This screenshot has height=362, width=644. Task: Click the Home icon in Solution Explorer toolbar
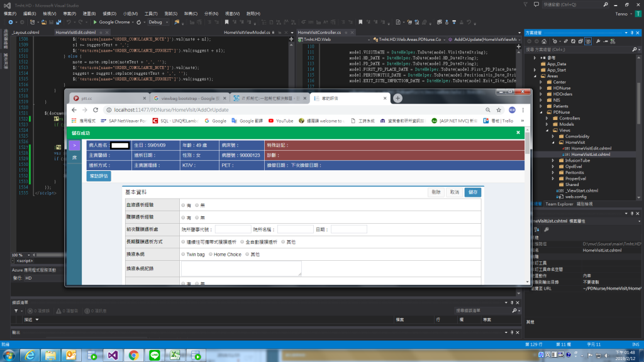pyautogui.click(x=544, y=41)
